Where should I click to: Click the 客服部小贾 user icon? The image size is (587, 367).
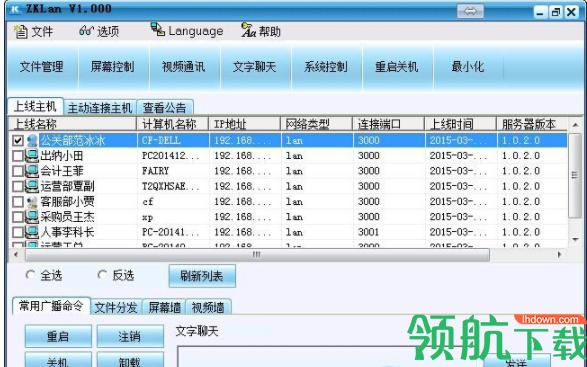coord(32,202)
